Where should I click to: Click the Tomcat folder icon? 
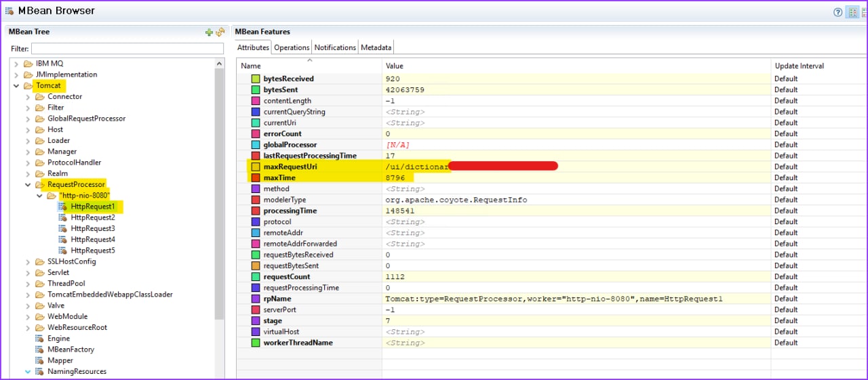tap(28, 86)
